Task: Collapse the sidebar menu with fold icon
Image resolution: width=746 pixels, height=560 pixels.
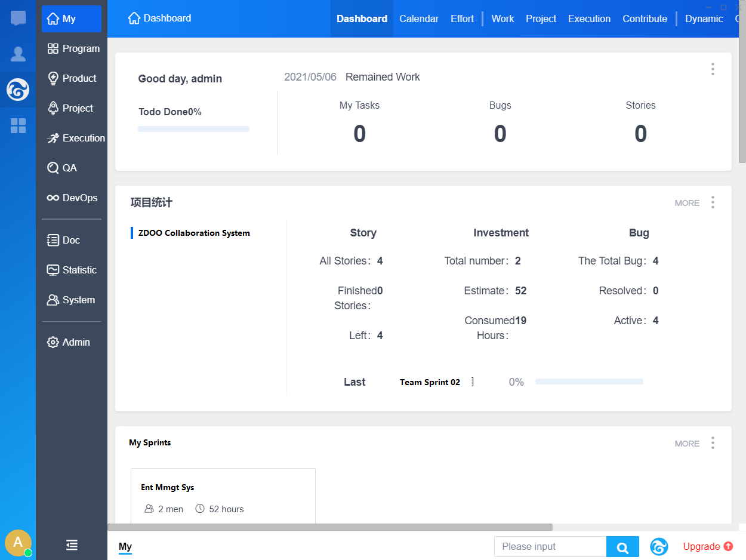Action: [72, 544]
